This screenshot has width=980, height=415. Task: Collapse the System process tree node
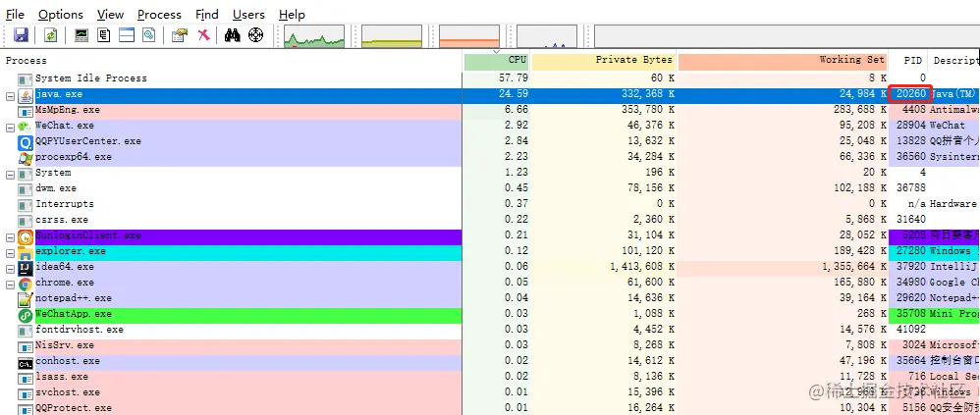10,175
